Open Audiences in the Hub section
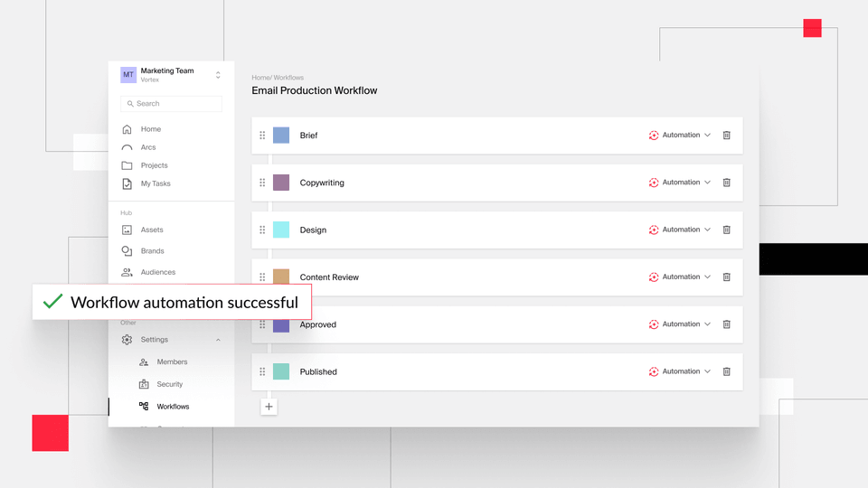The width and height of the screenshot is (868, 488). pos(157,272)
